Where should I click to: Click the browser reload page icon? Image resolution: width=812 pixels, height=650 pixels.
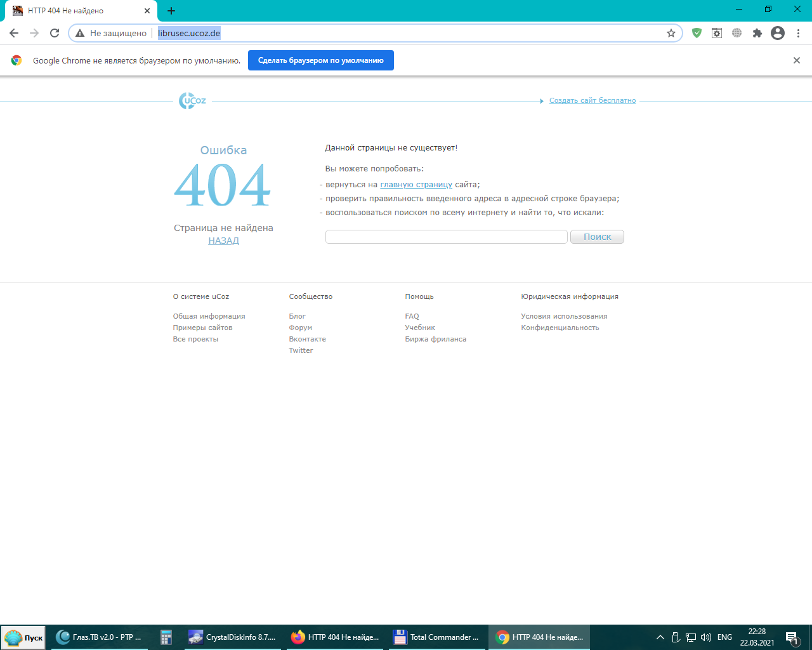(55, 33)
